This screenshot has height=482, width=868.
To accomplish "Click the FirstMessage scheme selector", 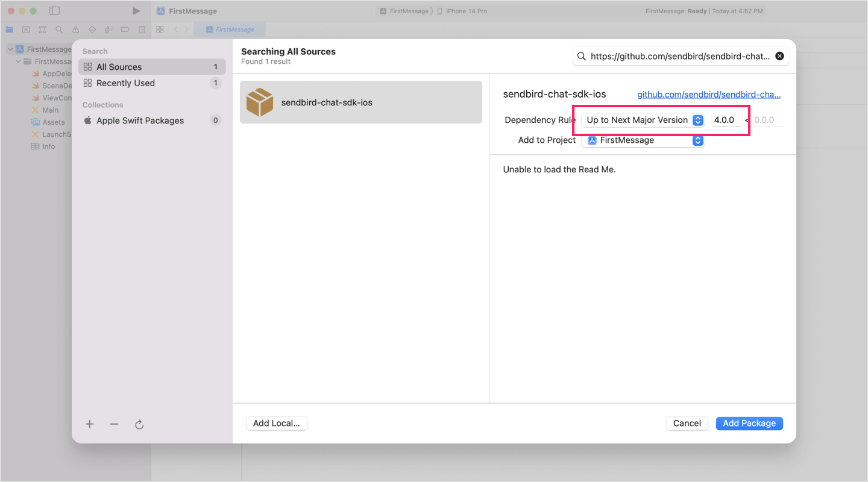I will point(404,11).
